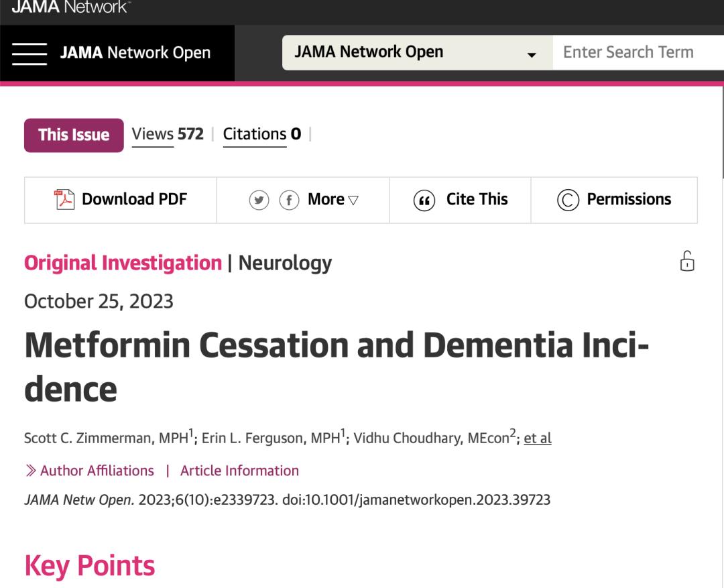The height and width of the screenshot is (588, 724).
Task: Click the date October 25, 2023
Action: (99, 301)
